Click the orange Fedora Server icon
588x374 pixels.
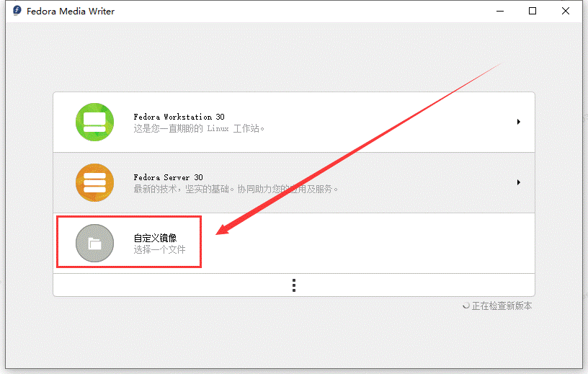94,182
